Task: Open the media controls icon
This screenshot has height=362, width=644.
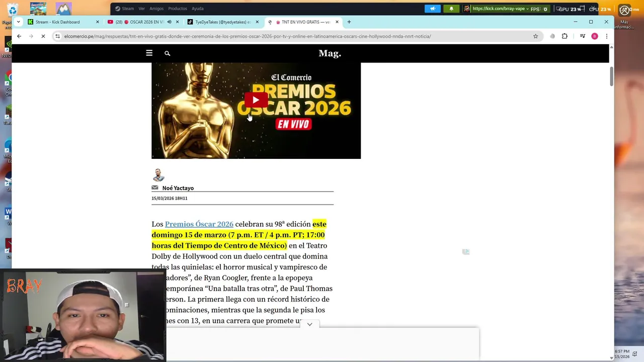Action: 582,36
